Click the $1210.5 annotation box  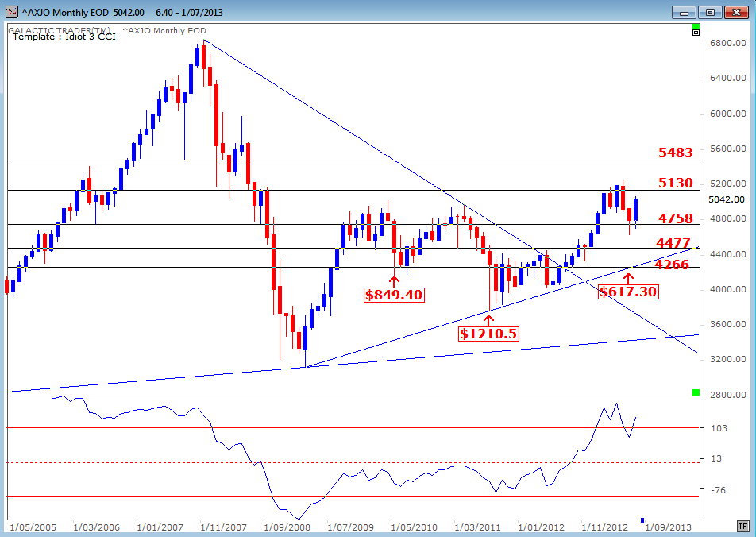[488, 334]
